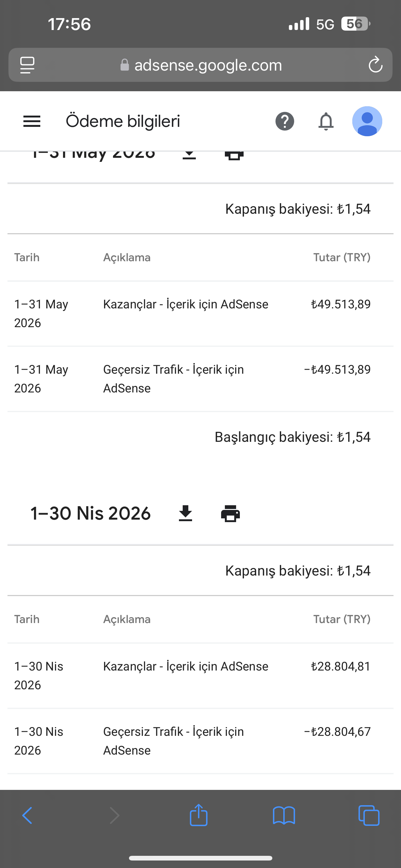
Task: Tap the adsense.google.com address field
Action: point(201,65)
